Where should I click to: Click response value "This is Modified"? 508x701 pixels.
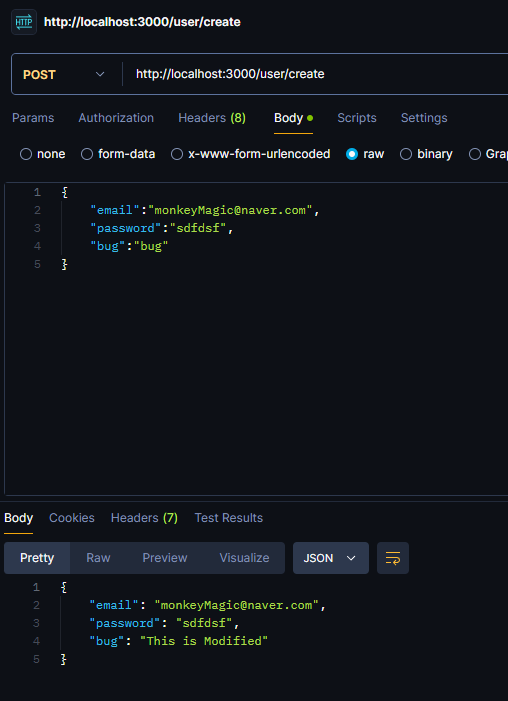click(204, 641)
